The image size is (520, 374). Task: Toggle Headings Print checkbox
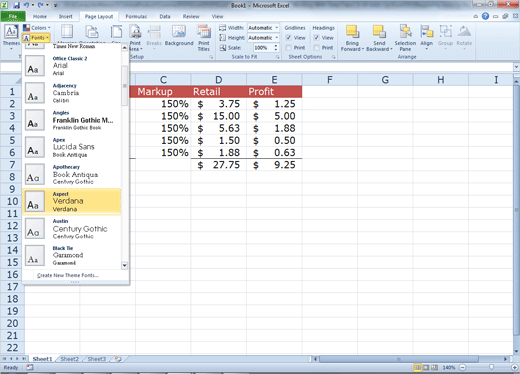(317, 48)
